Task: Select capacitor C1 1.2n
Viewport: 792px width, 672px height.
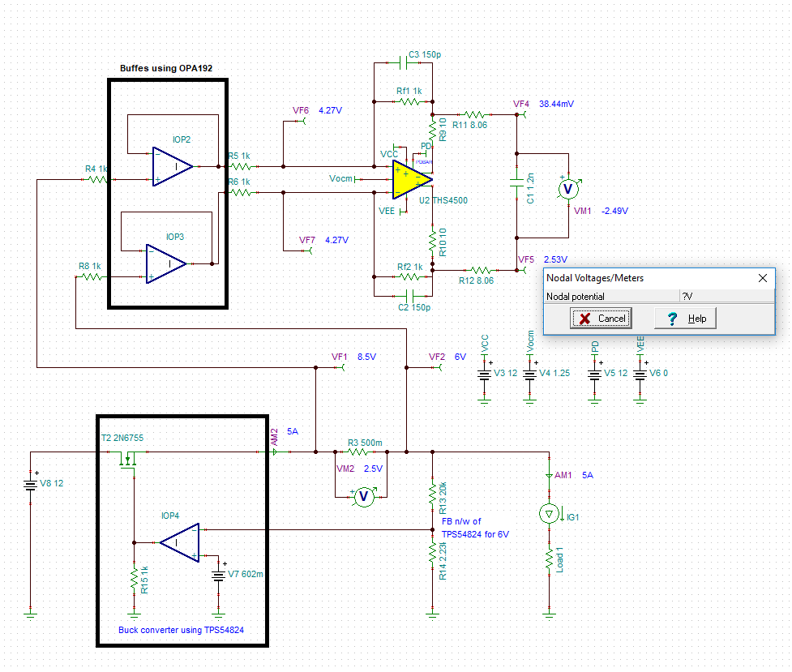Action: pos(516,183)
